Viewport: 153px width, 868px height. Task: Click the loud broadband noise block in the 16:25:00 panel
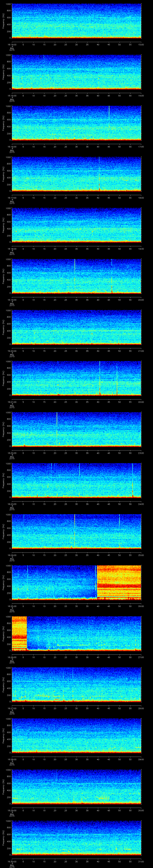119,582
